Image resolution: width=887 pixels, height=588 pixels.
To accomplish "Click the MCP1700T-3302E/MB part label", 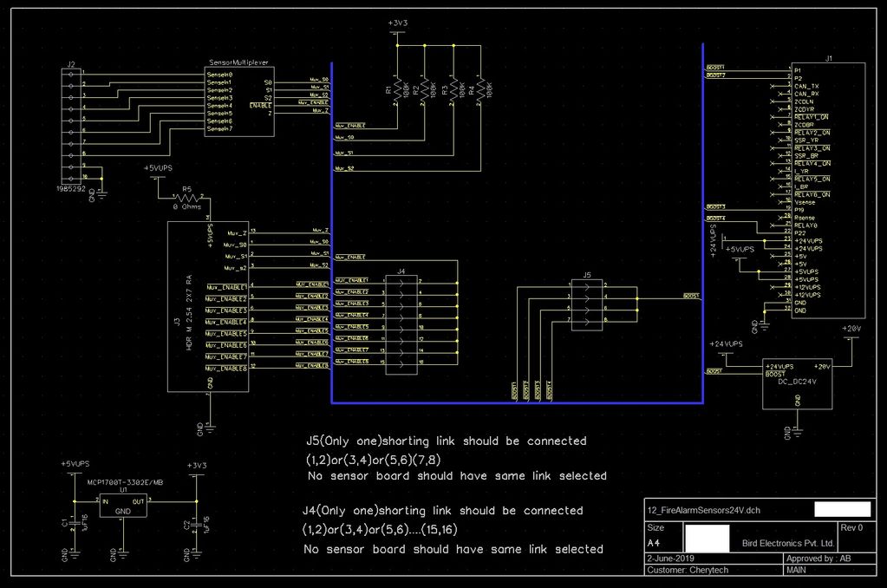I will [125, 483].
